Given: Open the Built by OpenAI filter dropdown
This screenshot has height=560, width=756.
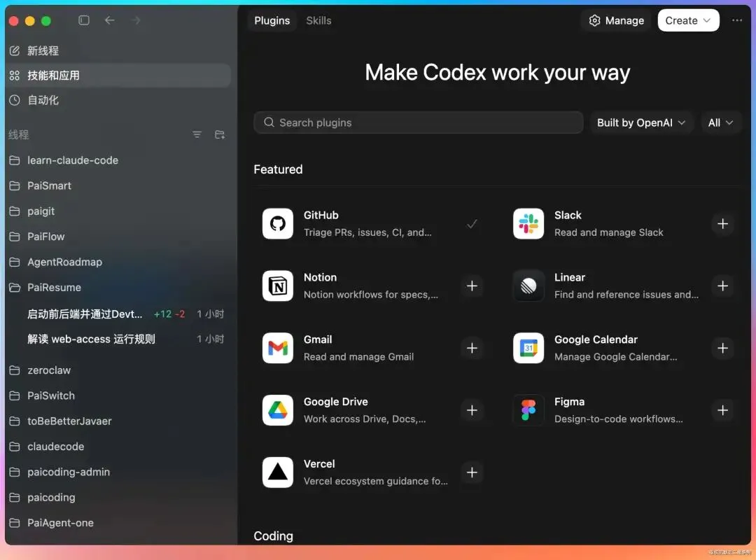Looking at the screenshot, I should [640, 122].
